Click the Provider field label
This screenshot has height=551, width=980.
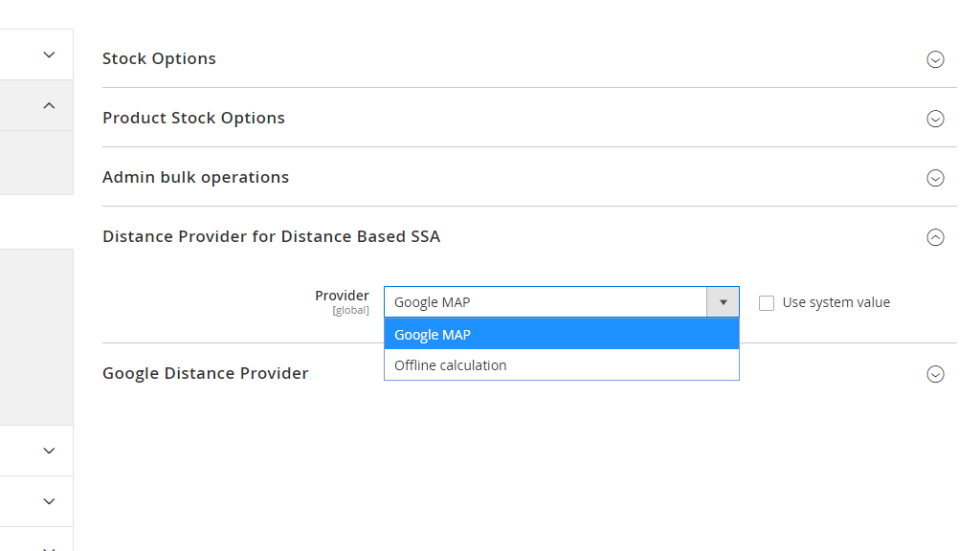coord(342,296)
